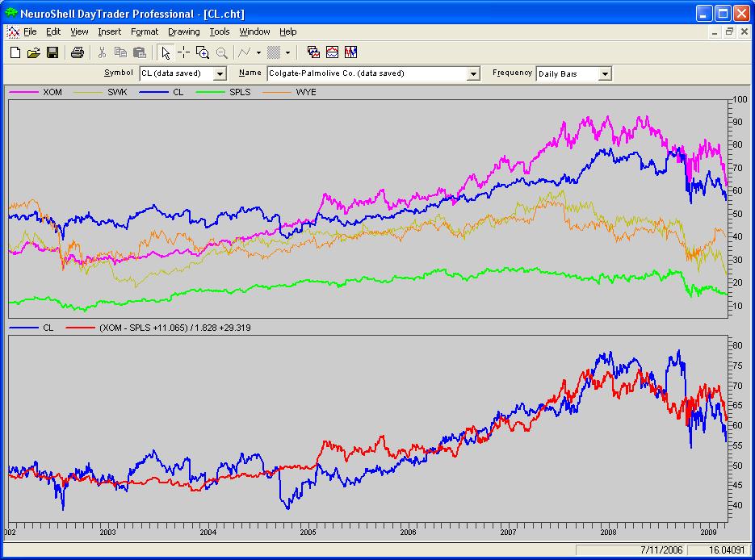Restore the inner CL.cht document window
The image size is (755, 560).
[x=729, y=31]
